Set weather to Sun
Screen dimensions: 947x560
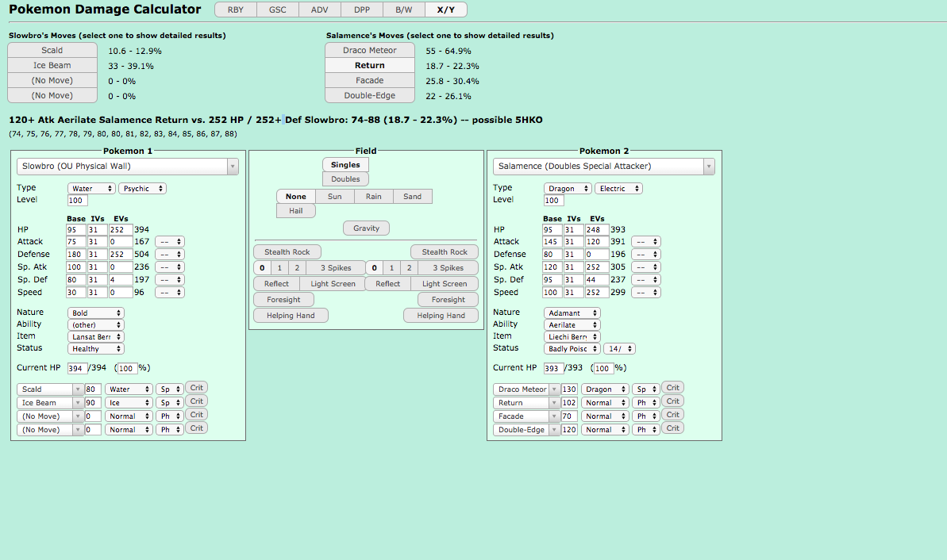tap(335, 196)
